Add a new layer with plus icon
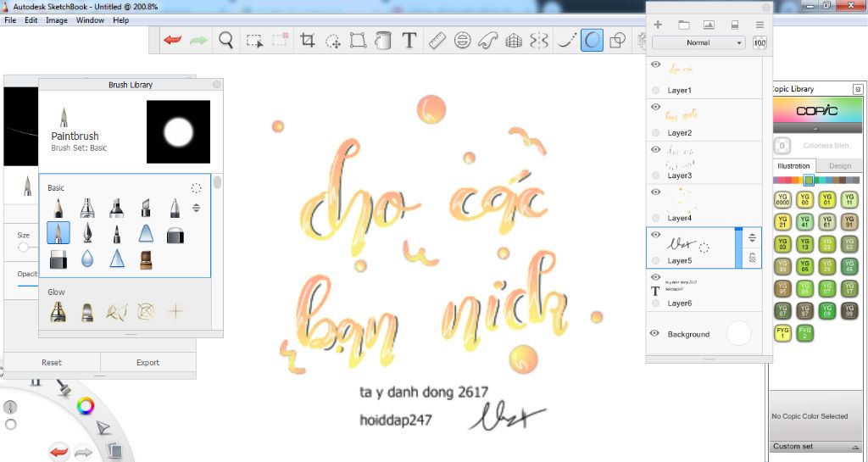 pos(658,25)
